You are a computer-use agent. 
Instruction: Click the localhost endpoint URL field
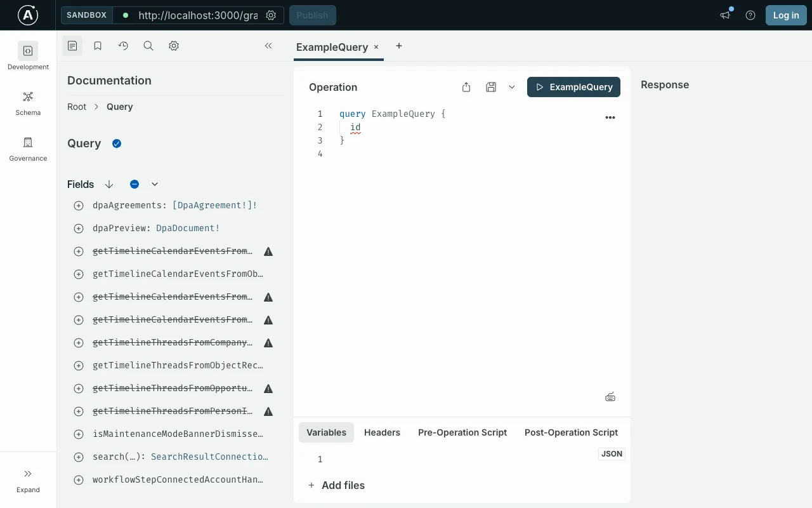point(197,15)
